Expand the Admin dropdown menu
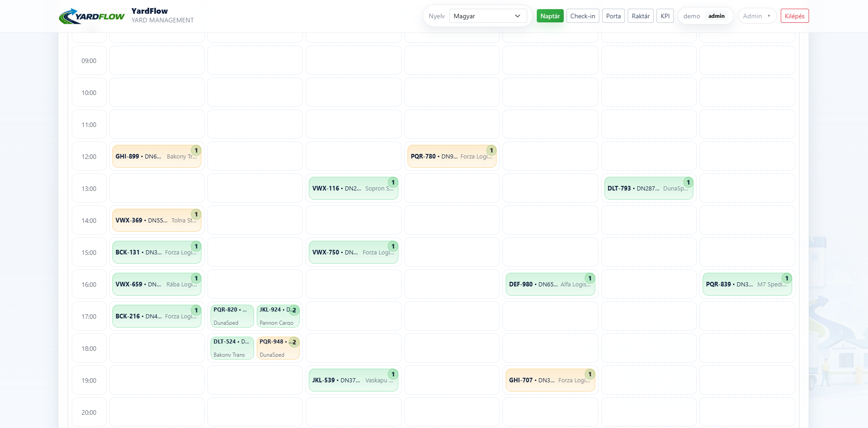Screen dimensions: 868x428 point(757,16)
